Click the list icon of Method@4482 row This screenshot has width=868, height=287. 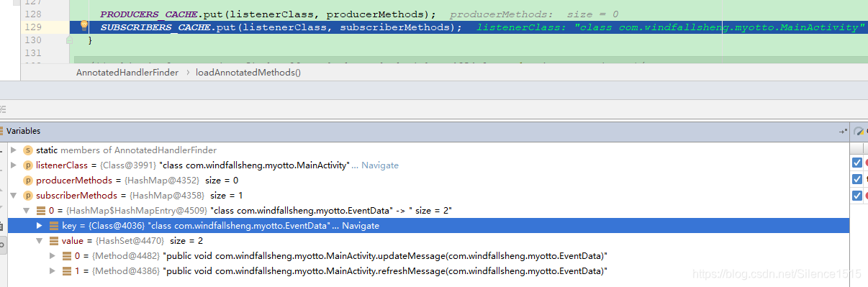click(x=67, y=256)
